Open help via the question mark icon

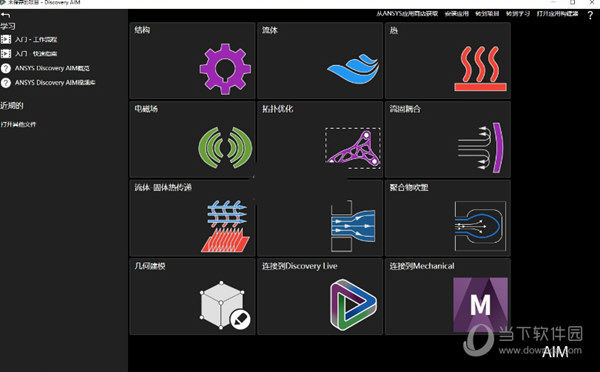point(590,15)
